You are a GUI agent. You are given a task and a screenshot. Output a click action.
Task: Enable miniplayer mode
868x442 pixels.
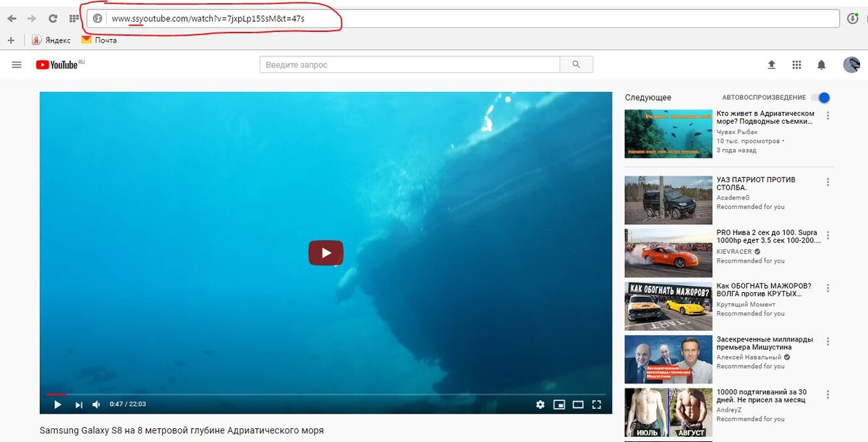pos(558,404)
